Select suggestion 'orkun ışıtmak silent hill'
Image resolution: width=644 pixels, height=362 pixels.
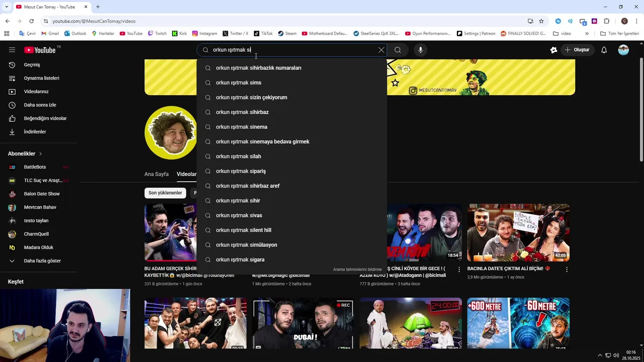[292, 230]
